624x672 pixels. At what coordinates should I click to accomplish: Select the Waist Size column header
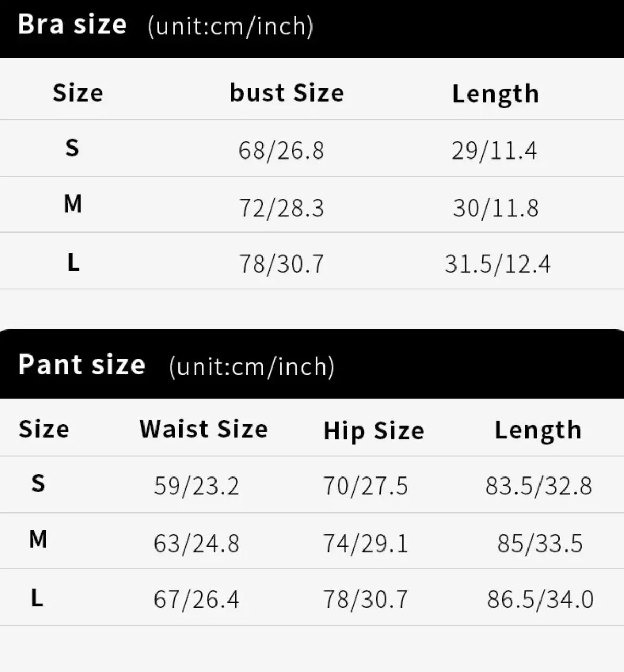(203, 429)
